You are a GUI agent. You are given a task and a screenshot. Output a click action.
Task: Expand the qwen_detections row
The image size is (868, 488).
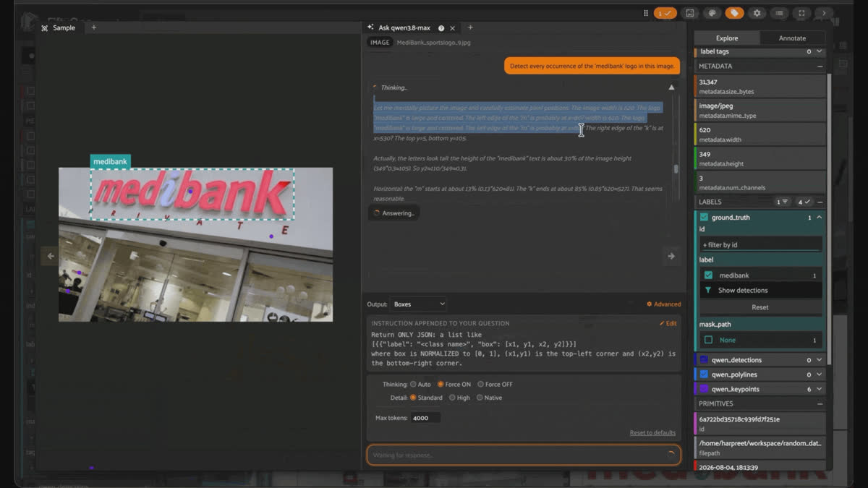(x=819, y=360)
